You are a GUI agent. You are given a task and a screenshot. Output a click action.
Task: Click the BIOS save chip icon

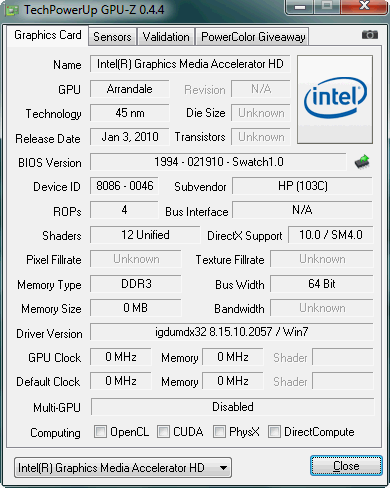point(362,162)
